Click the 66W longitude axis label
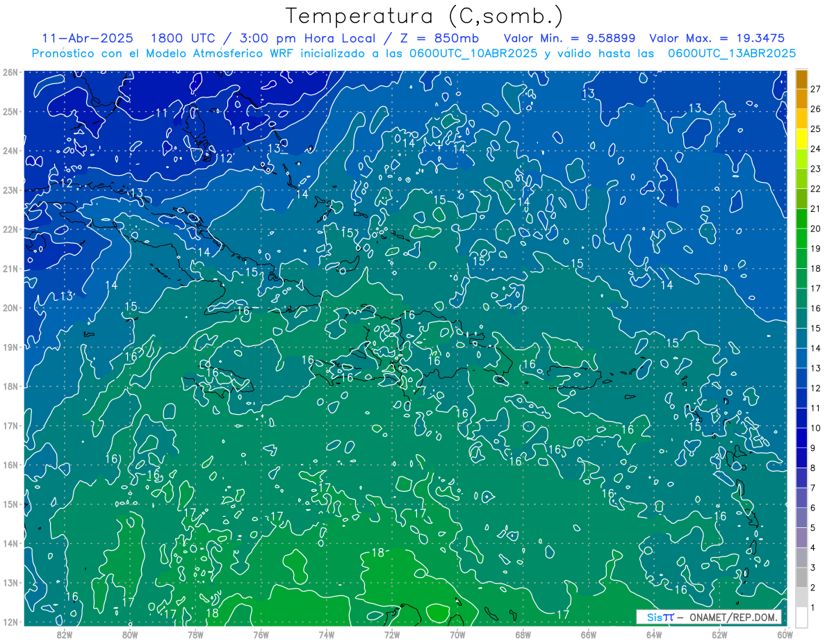Screen dimensions: 834x644 (589, 634)
